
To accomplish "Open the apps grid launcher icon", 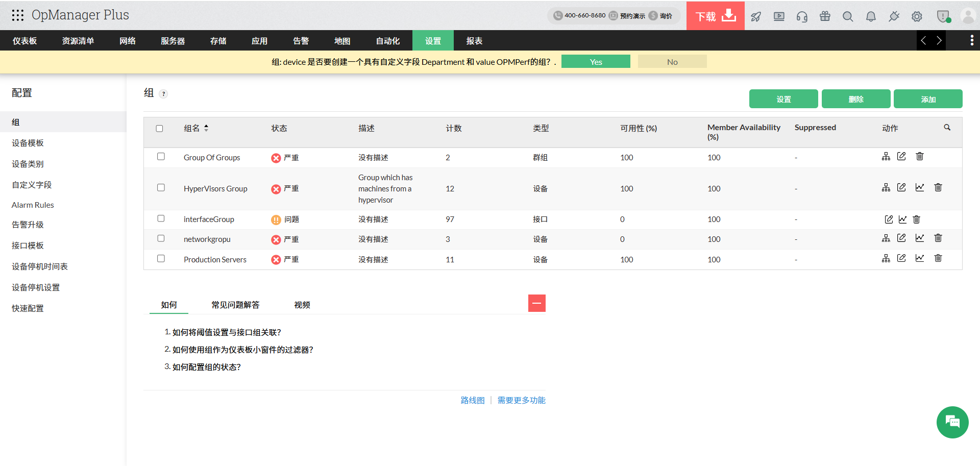I will (x=18, y=15).
